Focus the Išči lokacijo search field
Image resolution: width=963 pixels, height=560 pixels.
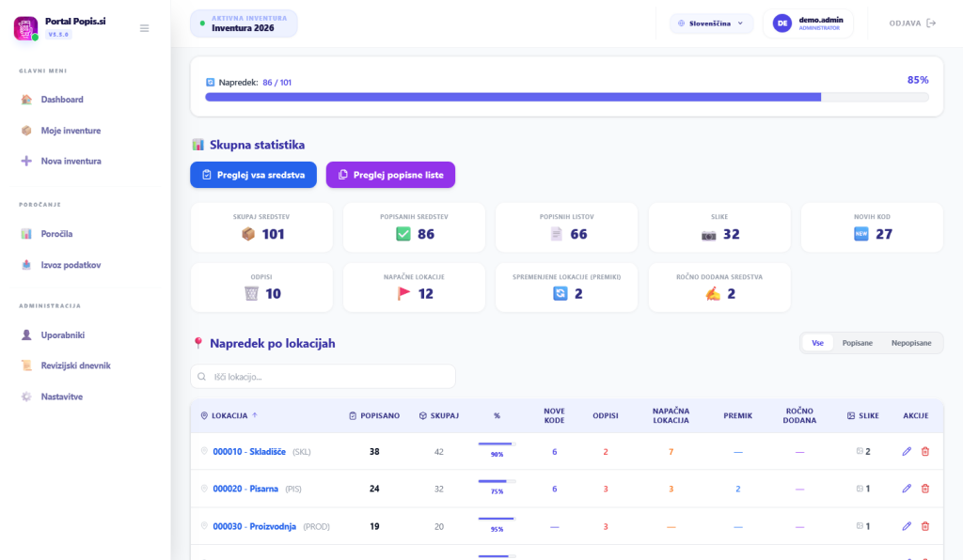(323, 377)
